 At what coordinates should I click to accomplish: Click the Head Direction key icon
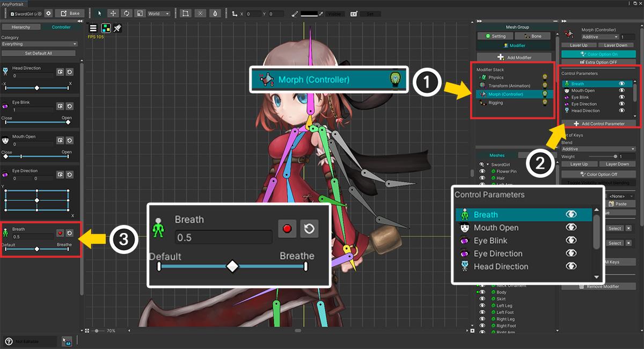click(61, 71)
